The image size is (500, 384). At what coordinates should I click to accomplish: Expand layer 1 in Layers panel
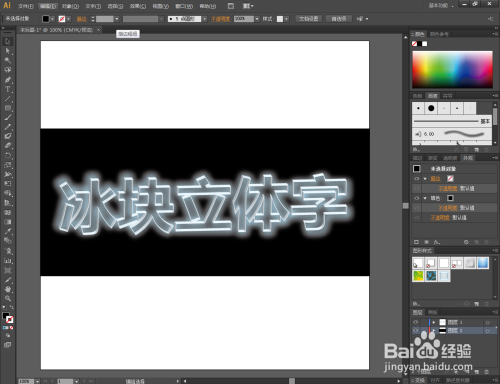(x=434, y=322)
